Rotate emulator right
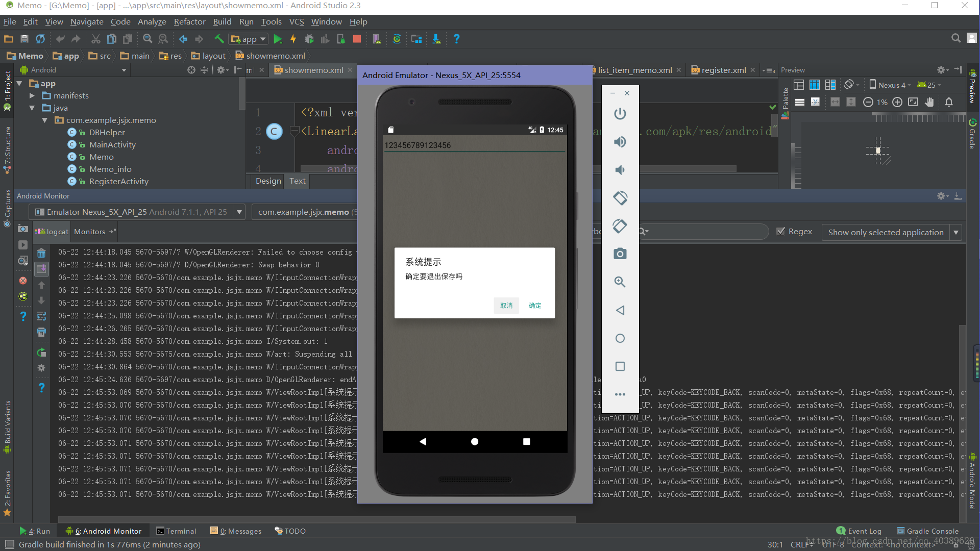Image resolution: width=980 pixels, height=551 pixels. tap(620, 226)
